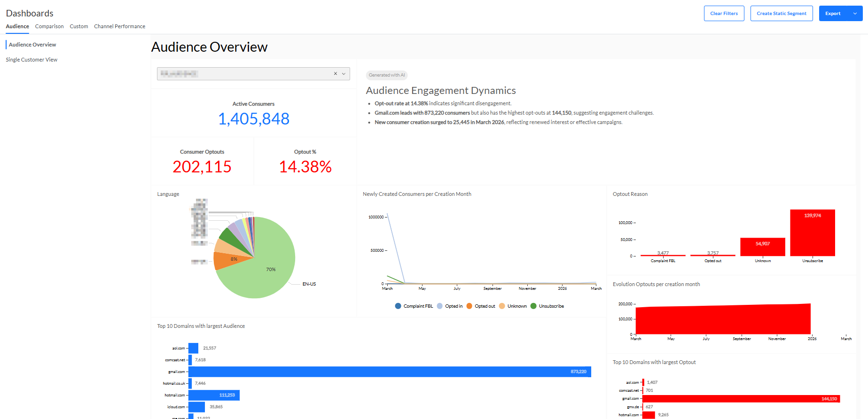This screenshot has width=868, height=419.
Task: Click the Unknown bar showing 54,907
Action: (x=763, y=247)
